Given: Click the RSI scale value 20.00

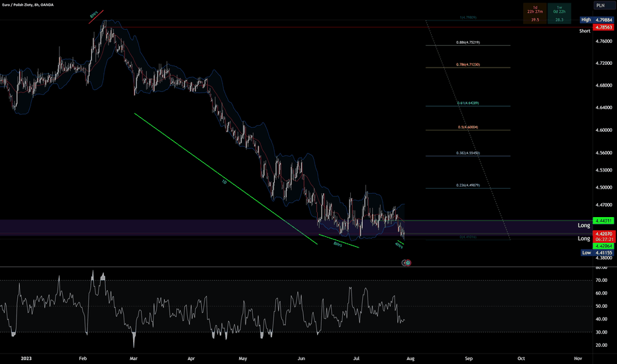Looking at the screenshot, I should tap(601, 345).
